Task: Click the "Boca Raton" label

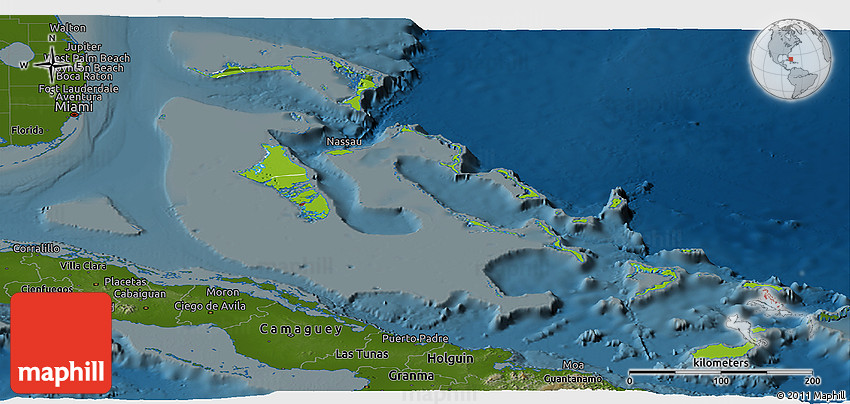Action: [83, 76]
